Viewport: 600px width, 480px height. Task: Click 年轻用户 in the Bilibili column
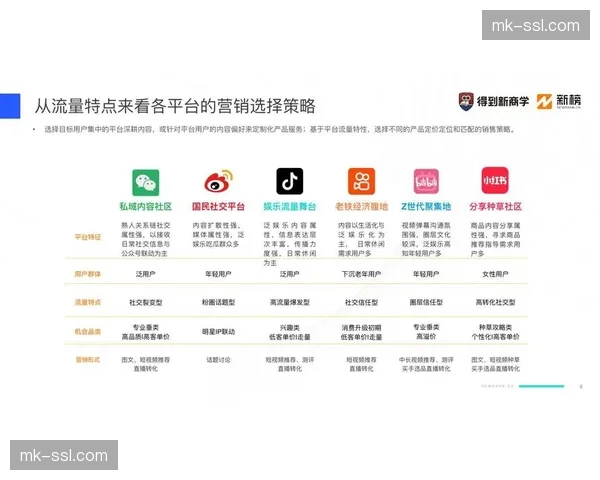pos(426,274)
